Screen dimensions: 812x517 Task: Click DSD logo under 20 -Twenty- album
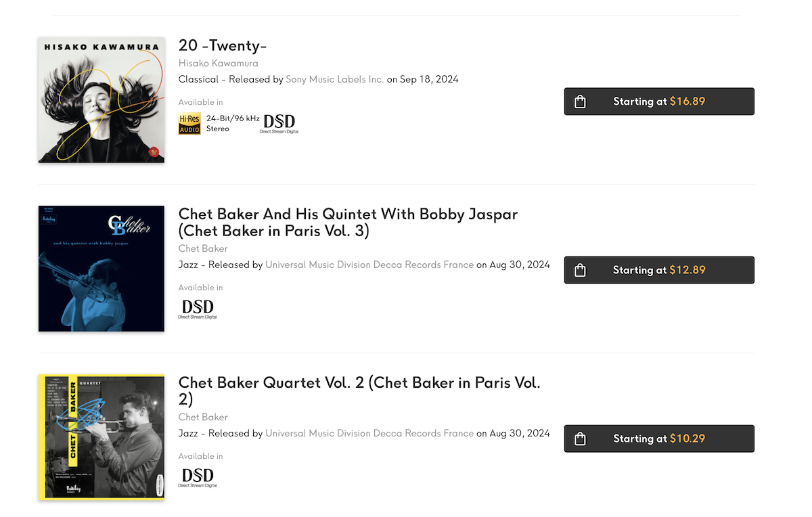click(x=279, y=123)
